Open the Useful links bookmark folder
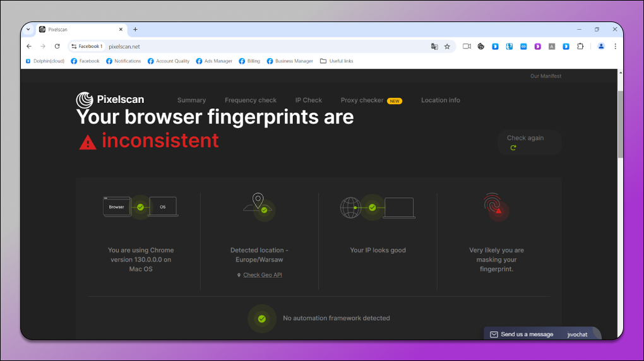The width and height of the screenshot is (644, 361). [x=337, y=61]
